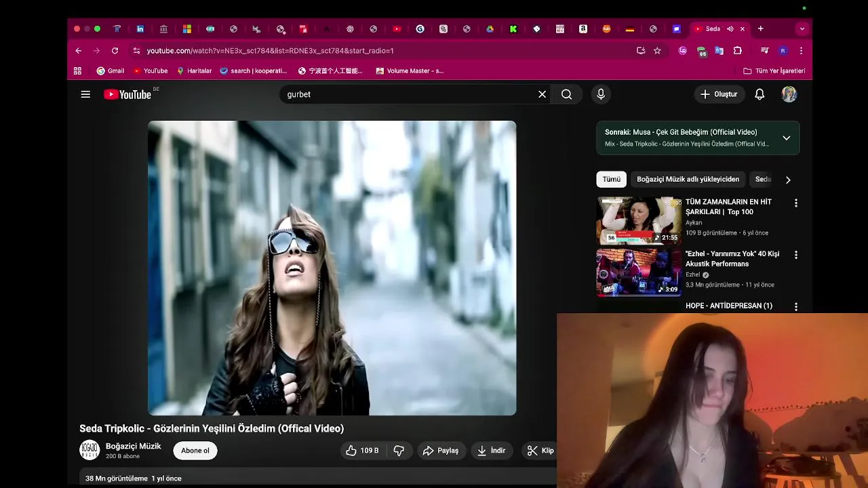Viewport: 868px width, 488px height.
Task: Open the Chrome three-dot menu
Action: pyautogui.click(x=801, y=50)
